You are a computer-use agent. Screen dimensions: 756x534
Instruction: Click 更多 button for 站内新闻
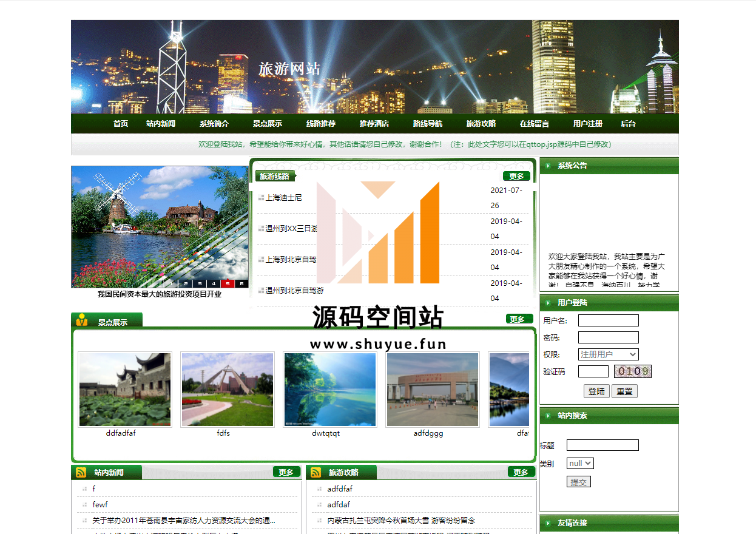(286, 472)
